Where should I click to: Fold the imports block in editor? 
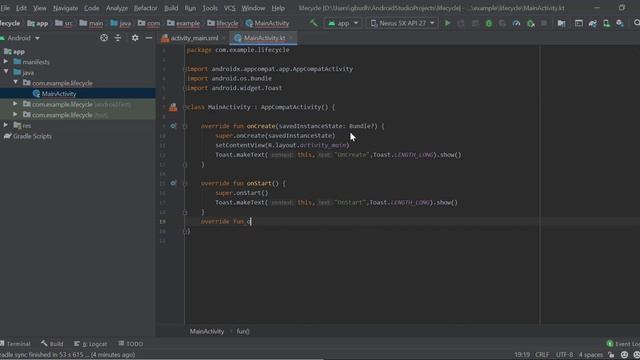click(185, 69)
